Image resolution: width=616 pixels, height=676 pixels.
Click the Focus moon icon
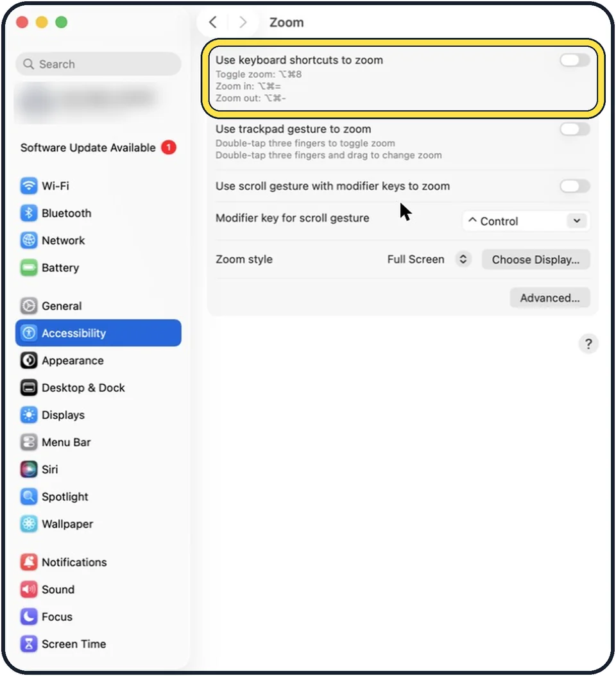[x=29, y=616]
